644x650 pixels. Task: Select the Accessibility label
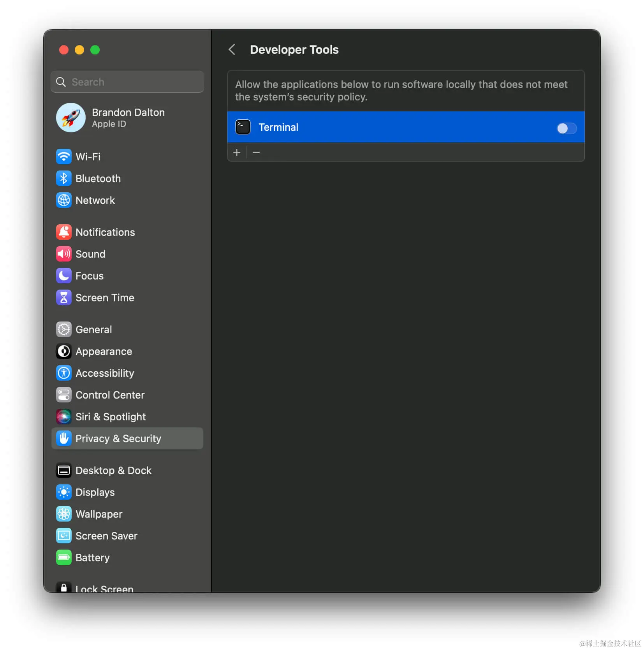tap(105, 373)
